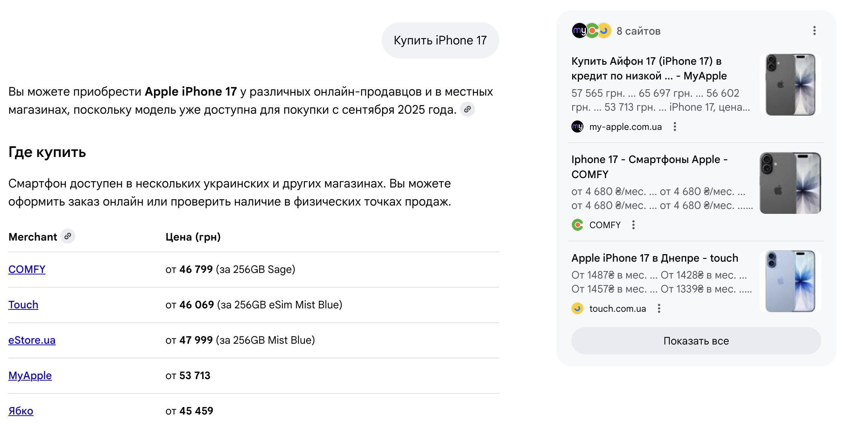This screenshot has width=868, height=439.
Task: Click the touch.com.ua favicon
Action: click(578, 308)
